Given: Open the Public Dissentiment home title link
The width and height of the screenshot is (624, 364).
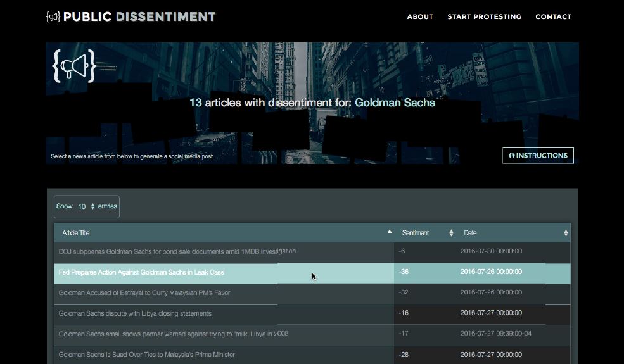Looking at the screenshot, I should [139, 16].
